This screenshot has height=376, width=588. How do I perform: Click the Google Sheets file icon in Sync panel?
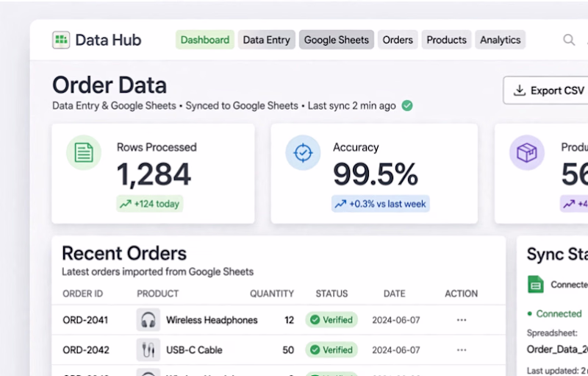[536, 284]
